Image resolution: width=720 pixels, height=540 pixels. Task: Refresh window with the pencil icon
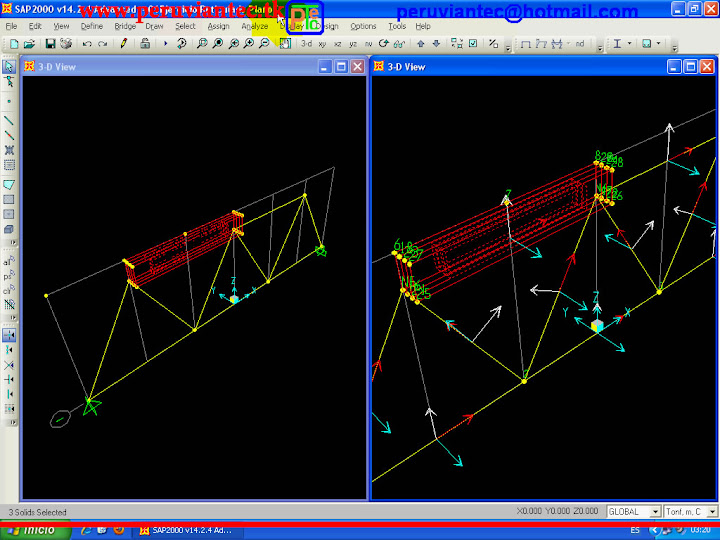tap(123, 44)
